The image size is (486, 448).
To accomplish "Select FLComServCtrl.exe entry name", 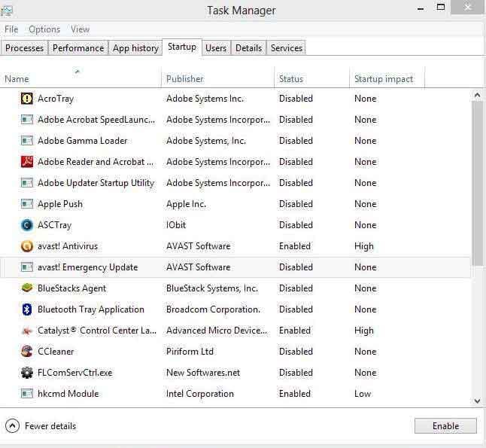I will [x=75, y=372].
